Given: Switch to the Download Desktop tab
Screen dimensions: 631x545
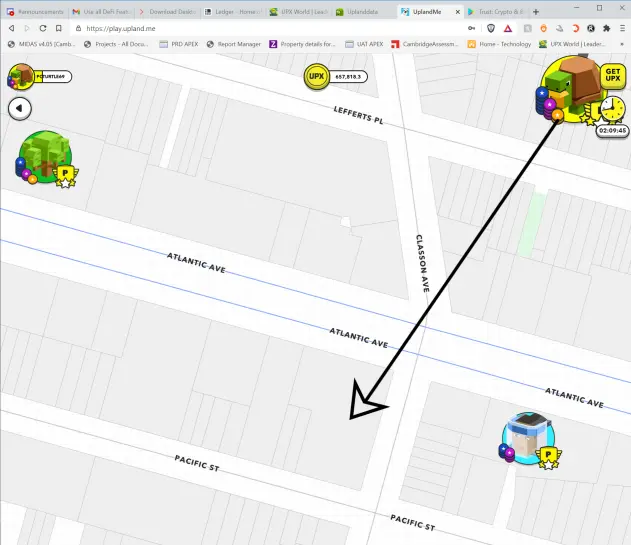Looking at the screenshot, I should click(167, 12).
